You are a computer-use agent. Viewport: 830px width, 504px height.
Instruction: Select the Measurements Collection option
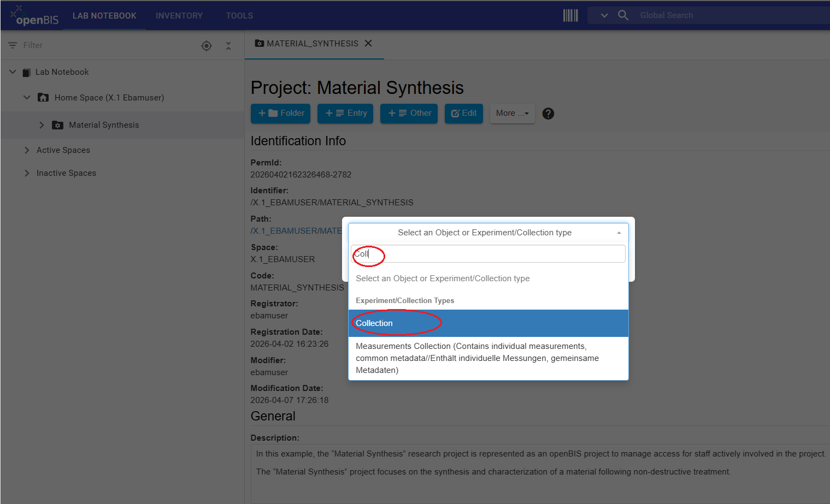tap(488, 358)
